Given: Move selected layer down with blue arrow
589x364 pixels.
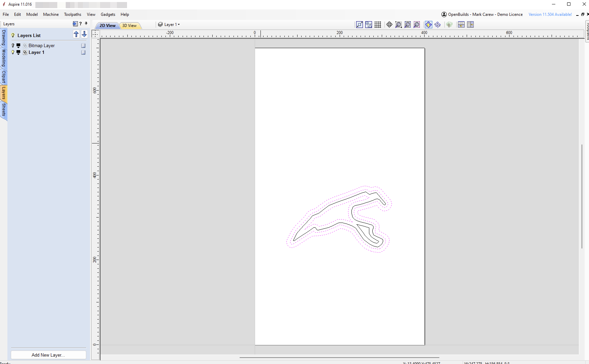Looking at the screenshot, I should pos(84,34).
